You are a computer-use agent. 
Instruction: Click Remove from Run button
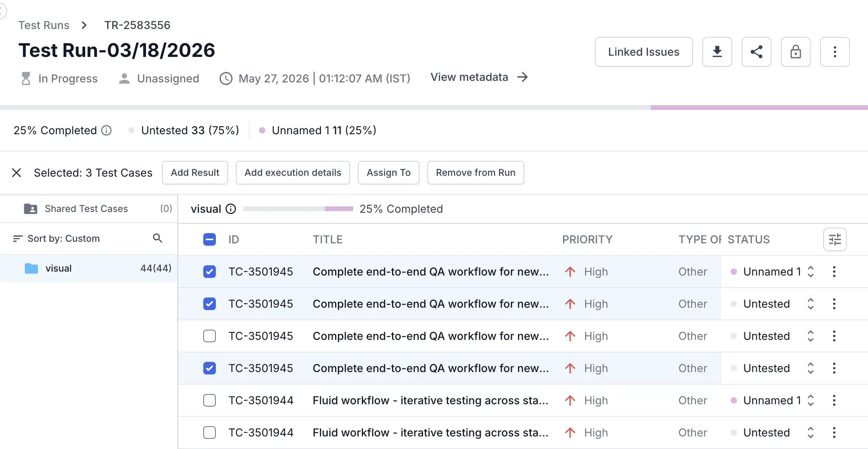(x=476, y=173)
